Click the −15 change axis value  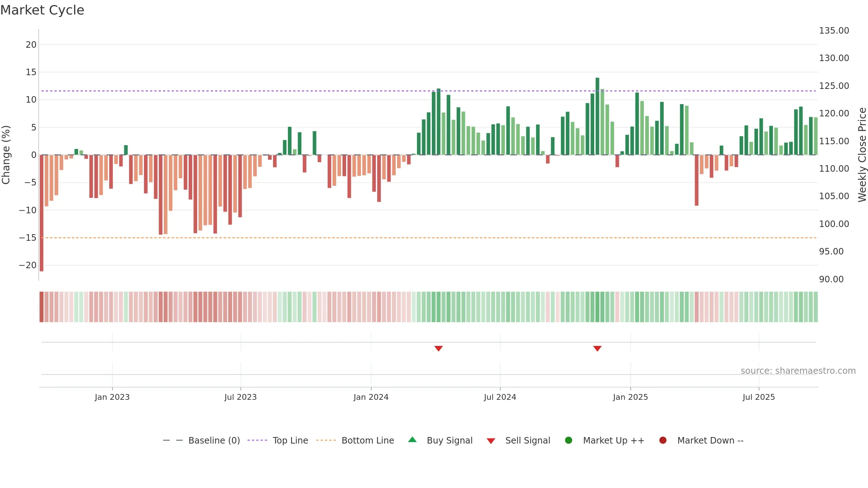pyautogui.click(x=28, y=237)
